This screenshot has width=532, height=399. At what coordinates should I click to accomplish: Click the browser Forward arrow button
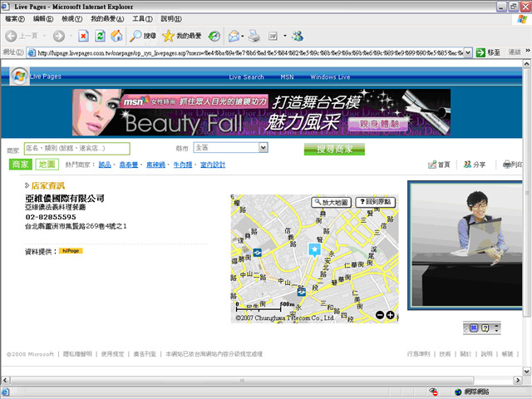[59, 36]
